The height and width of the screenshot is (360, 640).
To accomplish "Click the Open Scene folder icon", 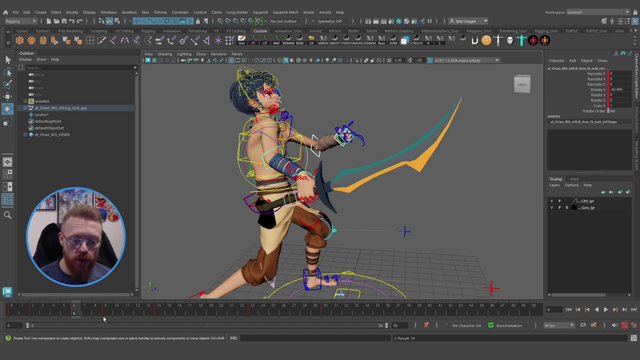I will [x=56, y=21].
